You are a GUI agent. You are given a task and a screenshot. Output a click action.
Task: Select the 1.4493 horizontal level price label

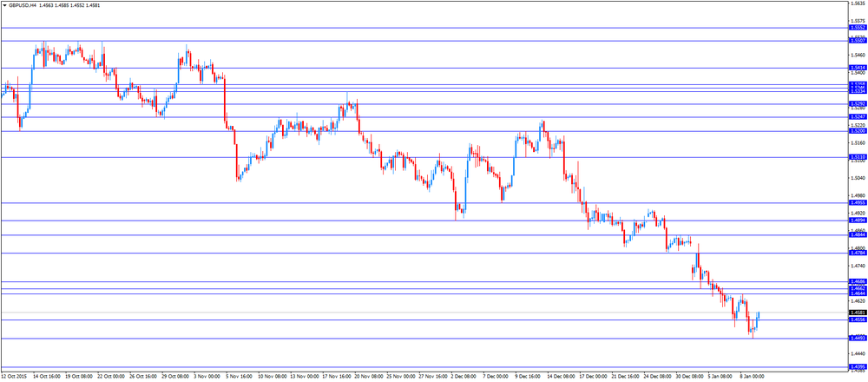(858, 338)
